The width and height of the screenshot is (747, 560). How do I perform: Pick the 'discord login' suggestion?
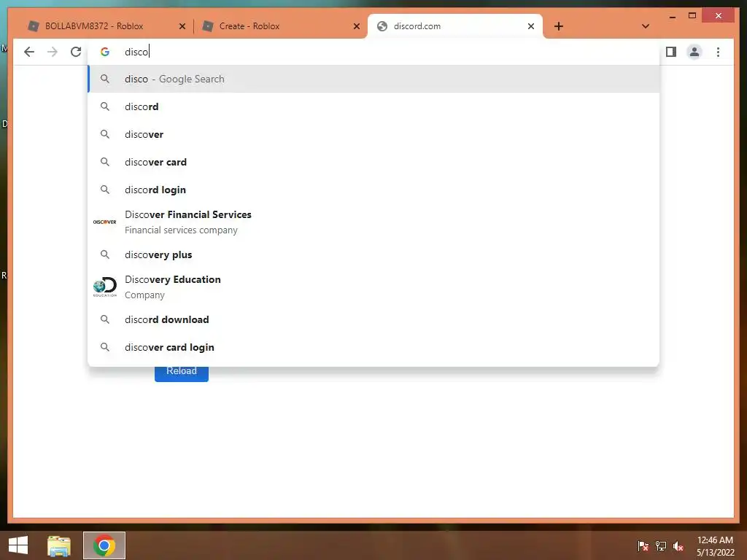[x=373, y=190]
